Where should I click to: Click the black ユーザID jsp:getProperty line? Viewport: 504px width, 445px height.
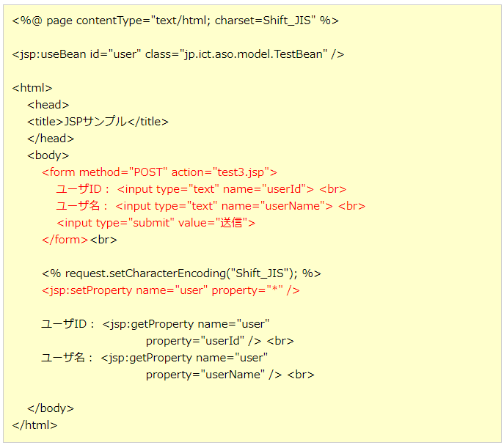[156, 324]
